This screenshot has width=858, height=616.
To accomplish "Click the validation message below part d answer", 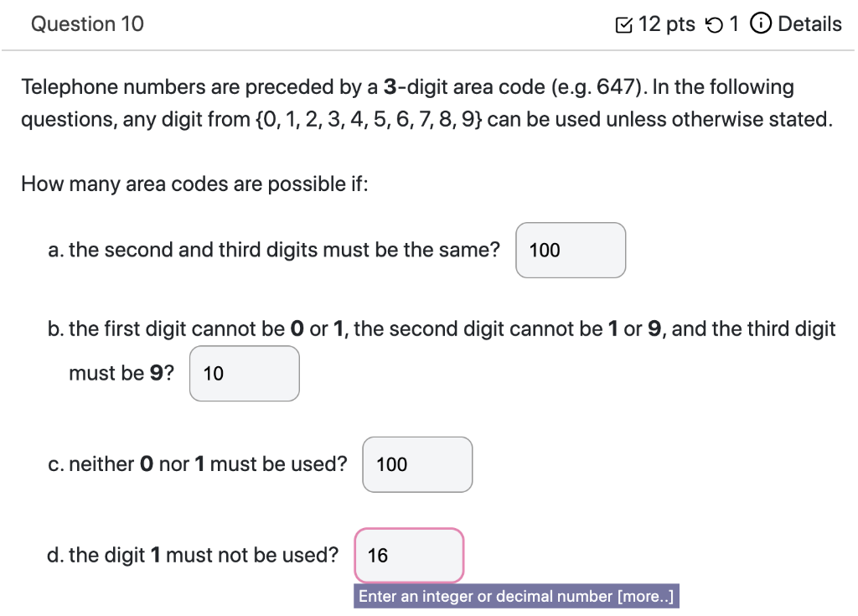I will tap(517, 596).
